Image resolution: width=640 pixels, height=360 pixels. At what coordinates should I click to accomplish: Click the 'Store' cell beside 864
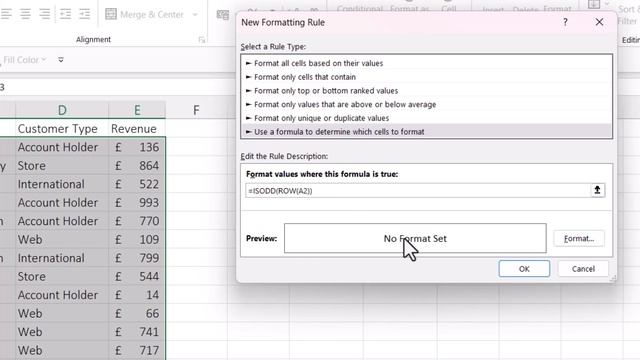click(x=62, y=166)
